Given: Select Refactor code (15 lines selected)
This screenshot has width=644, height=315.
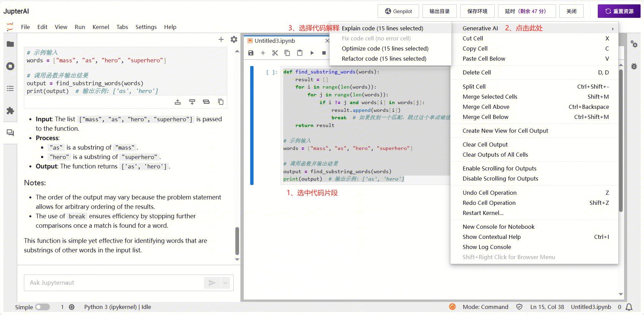Looking at the screenshot, I should (x=390, y=59).
